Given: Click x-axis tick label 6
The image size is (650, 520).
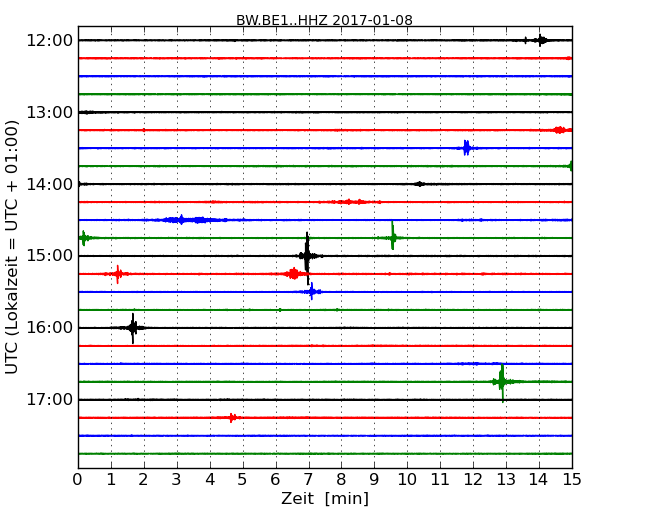Looking at the screenshot, I should pyautogui.click(x=276, y=480).
